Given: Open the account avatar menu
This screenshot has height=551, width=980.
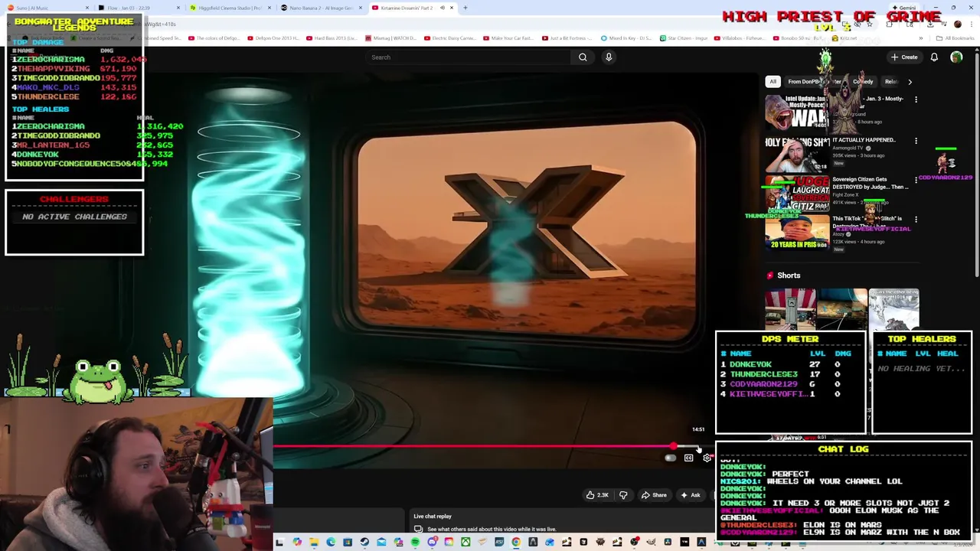Looking at the screenshot, I should (956, 57).
